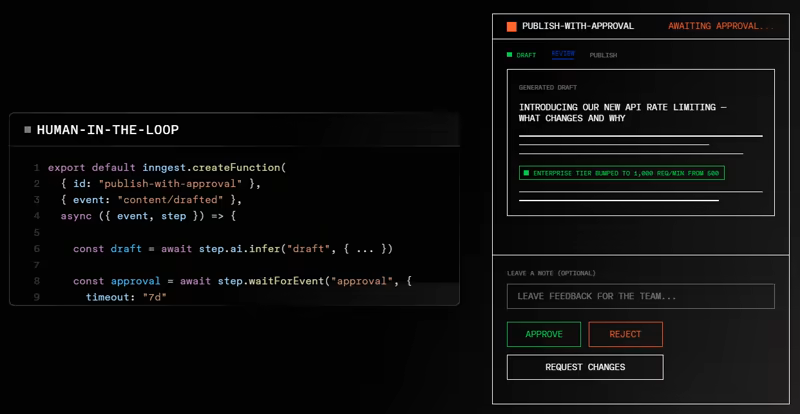Image resolution: width=800 pixels, height=414 pixels.
Task: Focus the 'Leave feedback for the team' field
Action: (x=641, y=297)
